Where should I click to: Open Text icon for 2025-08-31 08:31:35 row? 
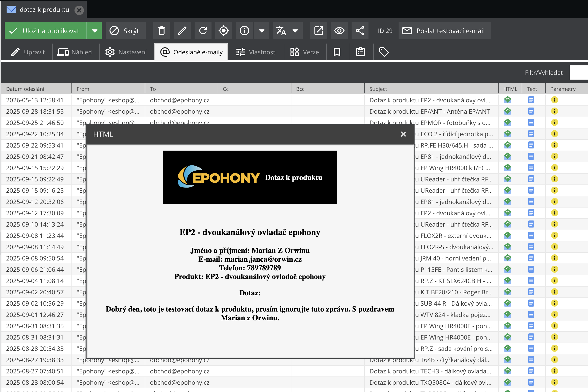tap(531, 326)
